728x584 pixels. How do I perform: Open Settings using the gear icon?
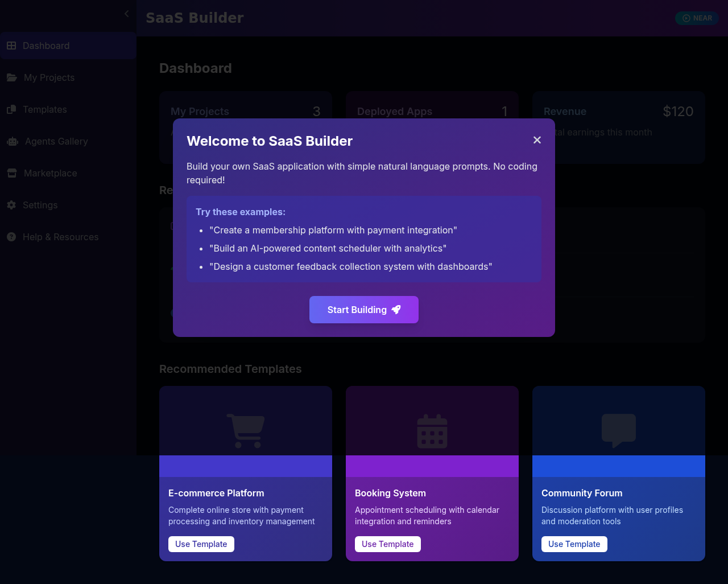click(x=12, y=205)
